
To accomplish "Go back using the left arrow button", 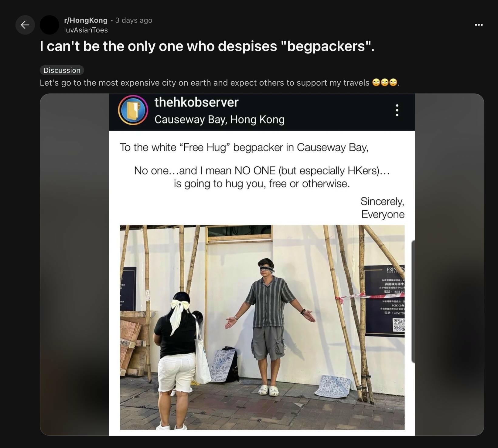I will point(25,25).
